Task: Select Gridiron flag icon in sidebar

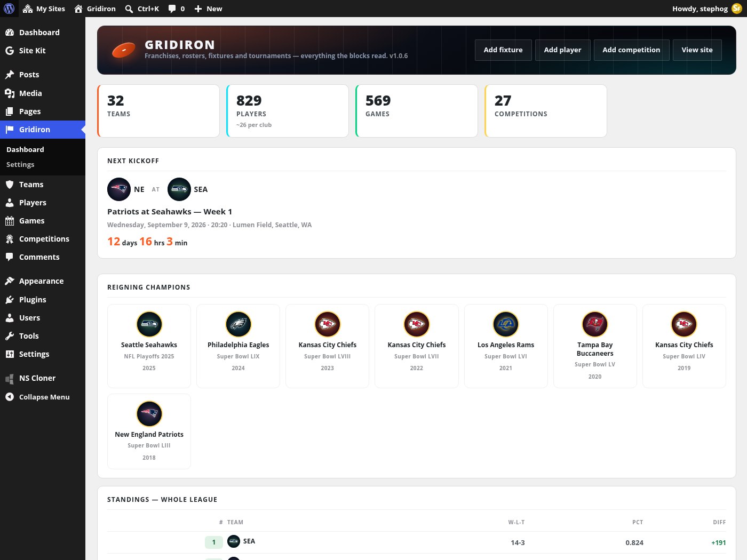Action: pos(10,130)
